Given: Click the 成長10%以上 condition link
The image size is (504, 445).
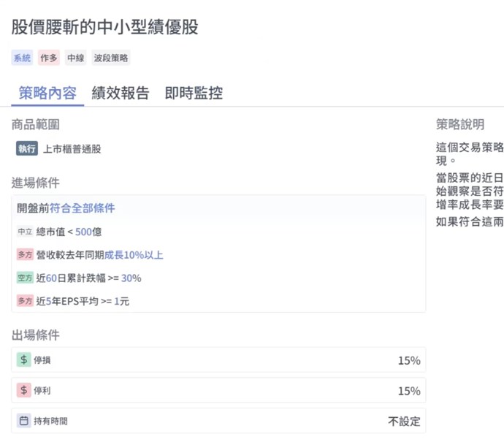Looking at the screenshot, I should [134, 255].
